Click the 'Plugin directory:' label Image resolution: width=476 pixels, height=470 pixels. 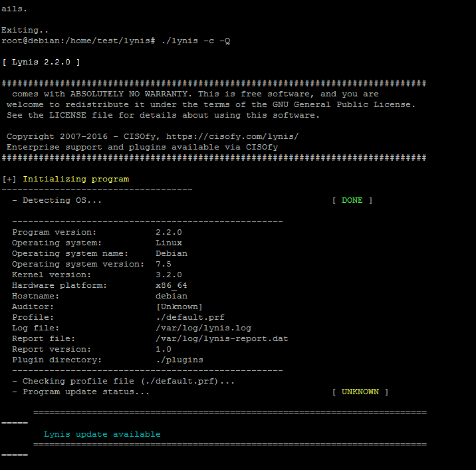coord(57,360)
